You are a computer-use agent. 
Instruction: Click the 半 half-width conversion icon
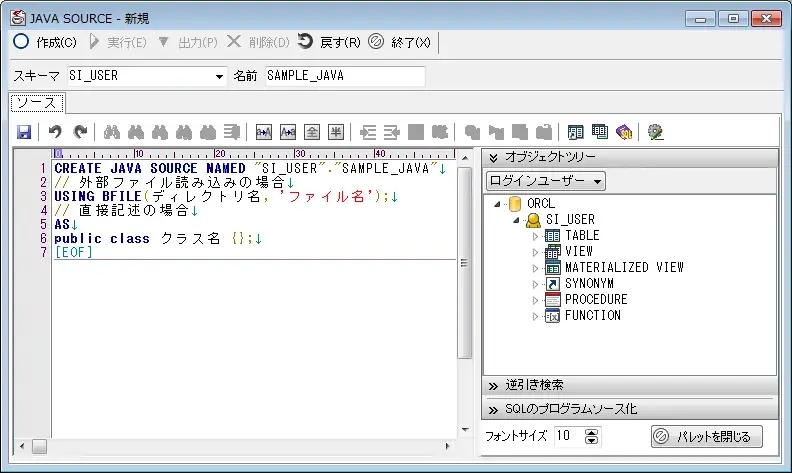click(x=336, y=132)
